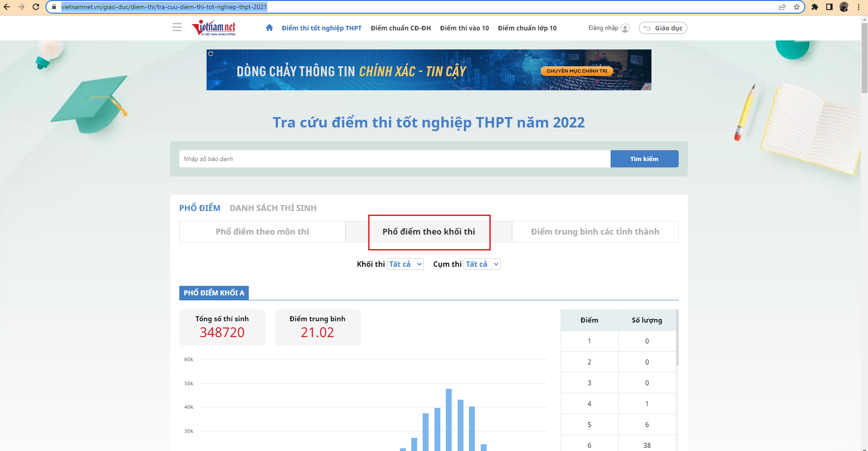The image size is (868, 451).
Task: Bookmark page with the star icon
Action: pos(796,7)
